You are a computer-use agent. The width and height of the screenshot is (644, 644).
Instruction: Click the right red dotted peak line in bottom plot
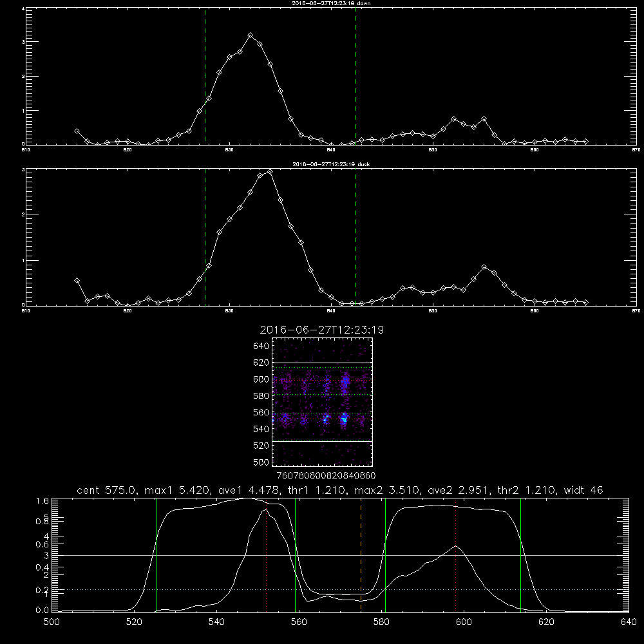point(455,555)
